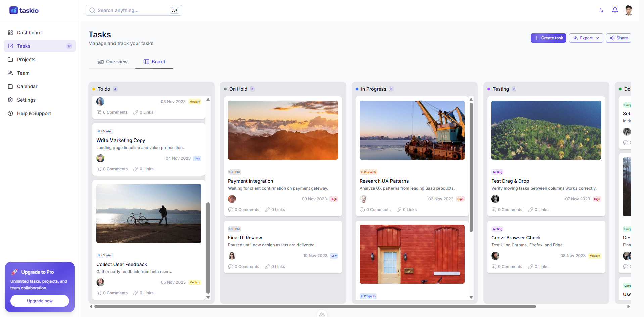Open the Calendar icon

[x=10, y=86]
